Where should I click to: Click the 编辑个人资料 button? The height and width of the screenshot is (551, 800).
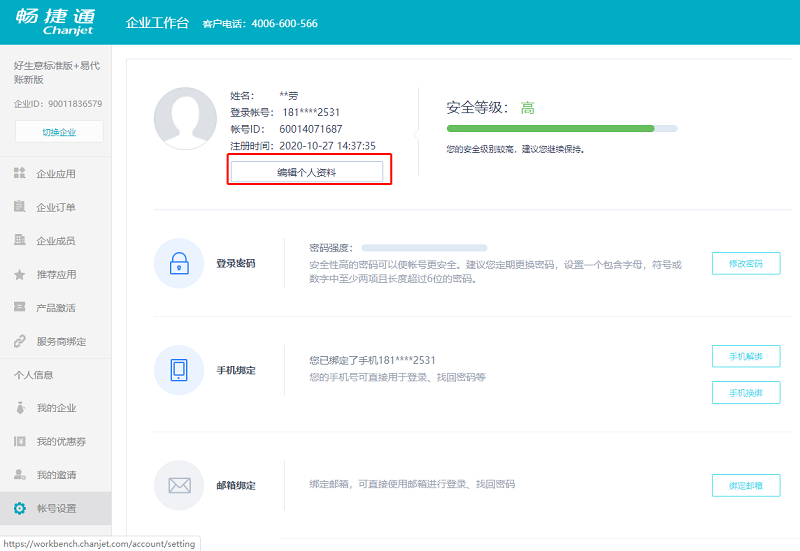pyautogui.click(x=307, y=172)
